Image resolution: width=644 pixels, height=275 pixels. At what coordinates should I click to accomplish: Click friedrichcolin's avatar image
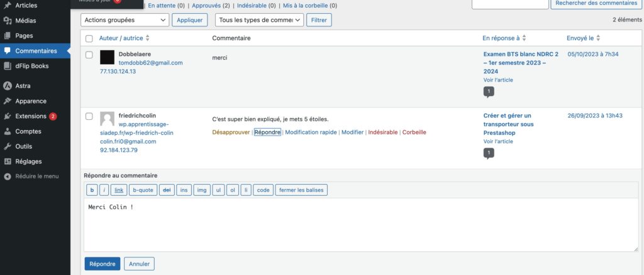(107, 119)
